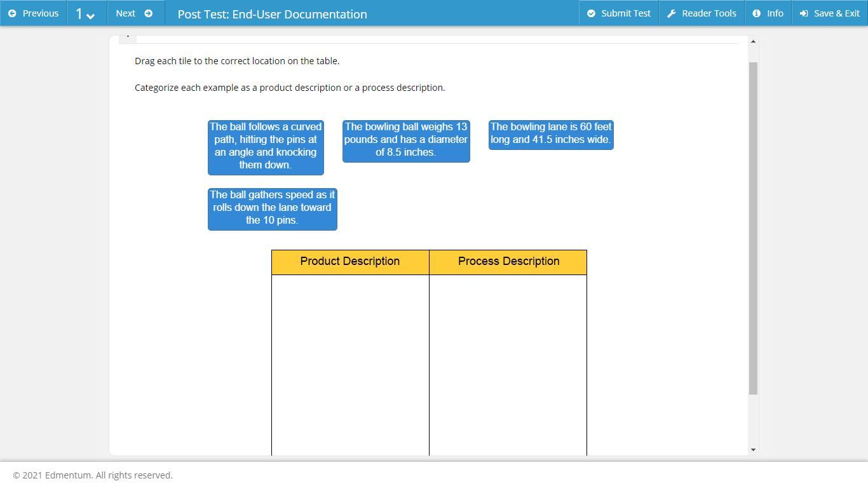Select the 'bowling lane is 60 feet' tile
The width and height of the screenshot is (868, 488).
point(551,134)
